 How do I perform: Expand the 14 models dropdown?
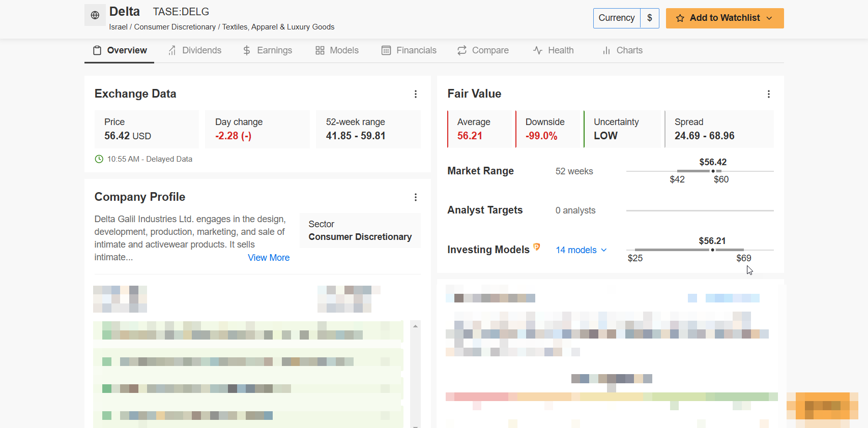click(x=582, y=250)
